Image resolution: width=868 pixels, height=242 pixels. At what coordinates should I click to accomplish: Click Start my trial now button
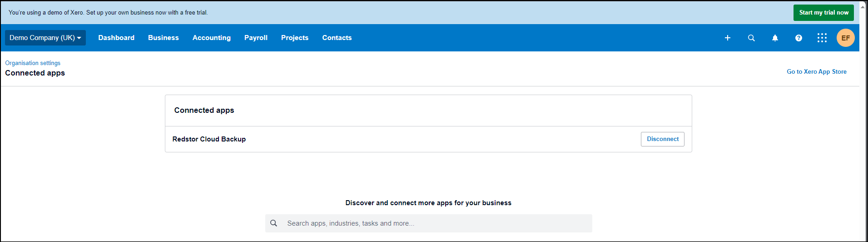coord(823,13)
